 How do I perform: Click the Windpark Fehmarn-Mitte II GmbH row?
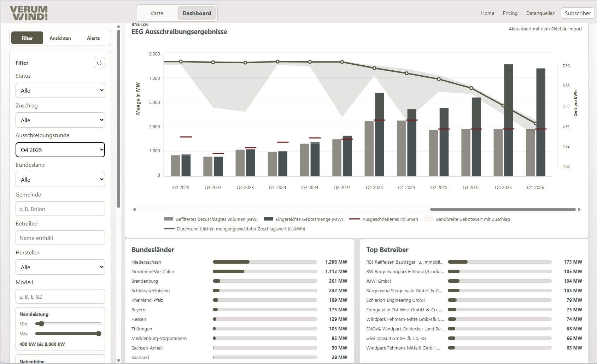tap(474, 348)
